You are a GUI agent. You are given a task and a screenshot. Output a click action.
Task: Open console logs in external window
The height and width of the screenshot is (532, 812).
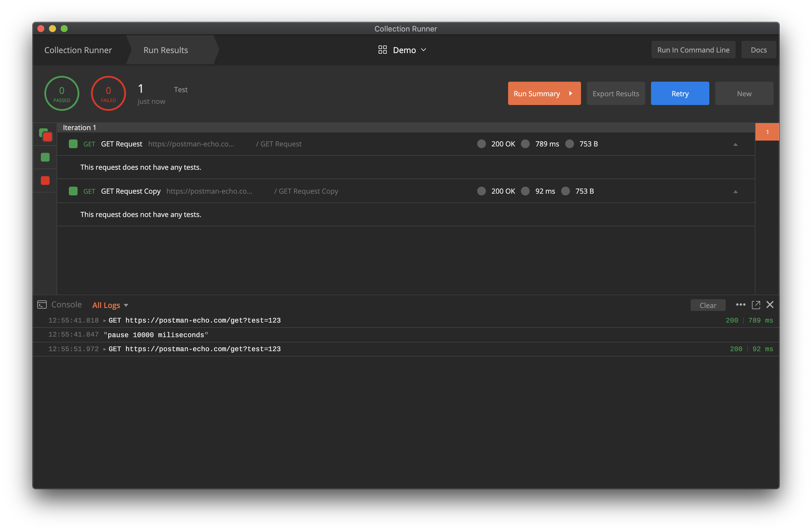[756, 304]
